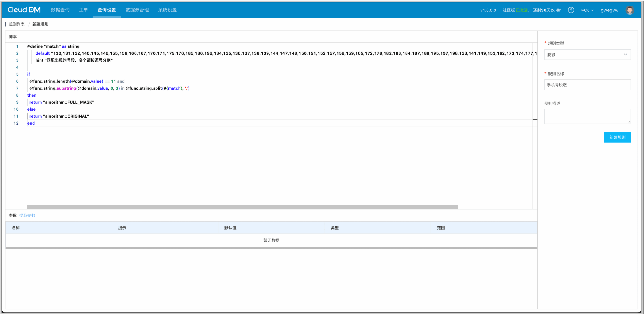644x314 pixels.
Task: Open the help question mark icon
Action: [x=571, y=10]
